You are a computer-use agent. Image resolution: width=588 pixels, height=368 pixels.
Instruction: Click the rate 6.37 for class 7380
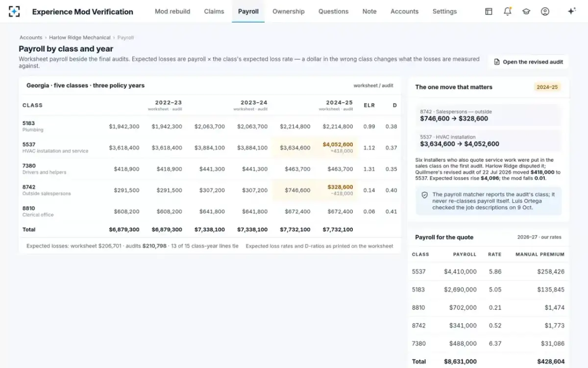tap(495, 343)
